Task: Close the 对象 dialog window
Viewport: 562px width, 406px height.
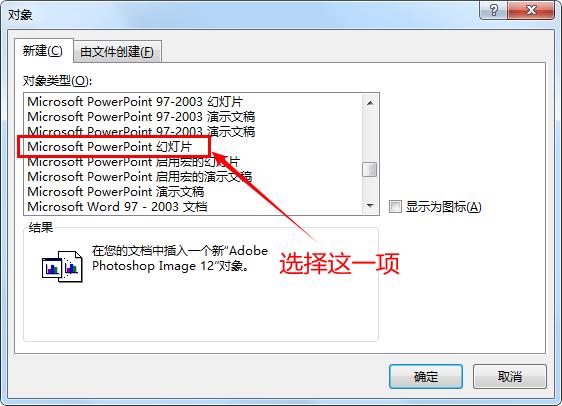Action: click(531, 10)
